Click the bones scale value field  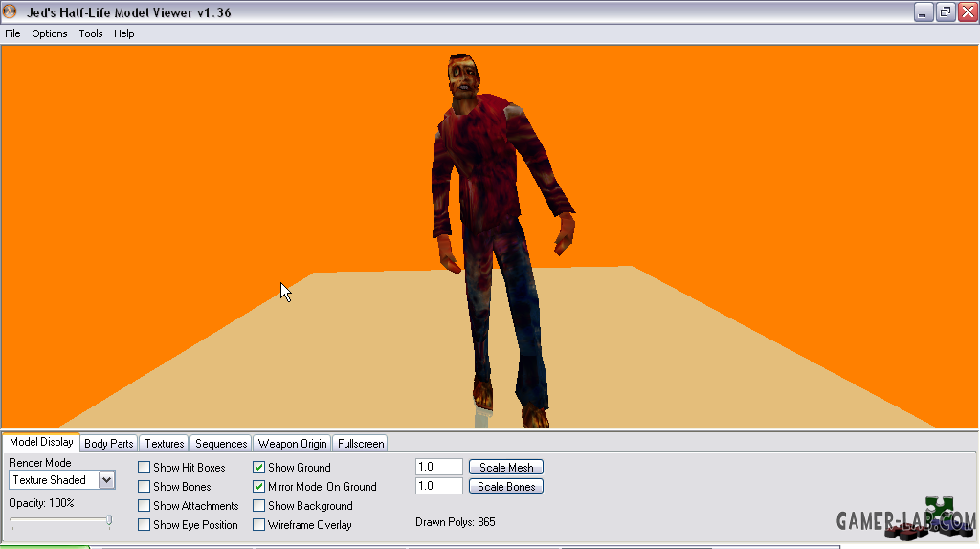(x=438, y=486)
